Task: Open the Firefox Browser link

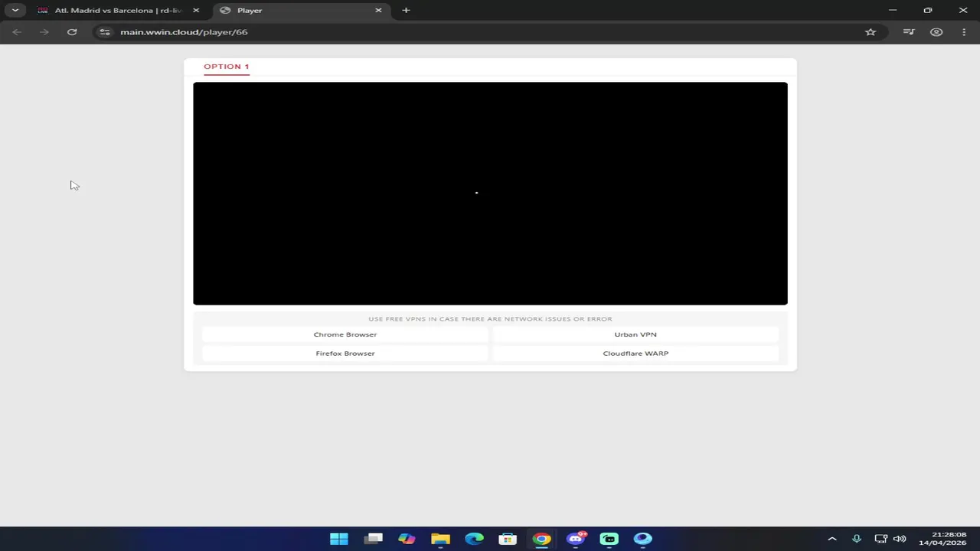Action: [x=345, y=354]
